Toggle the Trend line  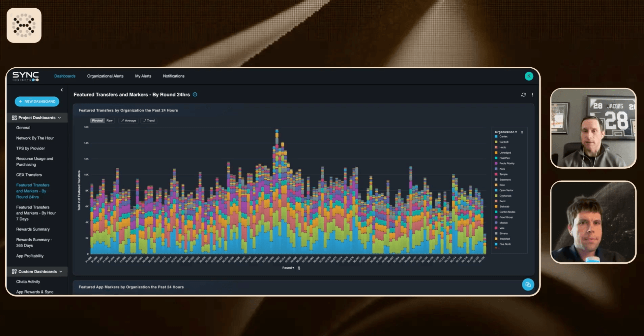click(149, 120)
